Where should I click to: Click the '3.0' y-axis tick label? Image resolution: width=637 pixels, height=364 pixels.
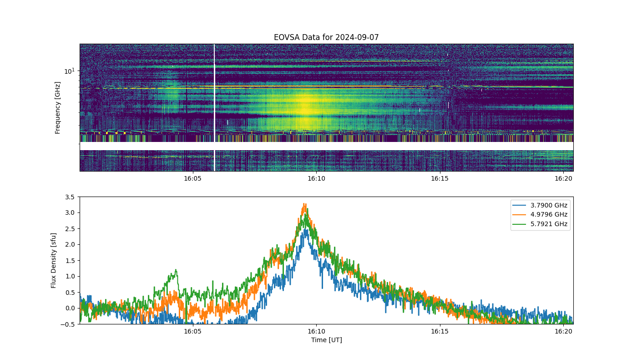[71, 212]
